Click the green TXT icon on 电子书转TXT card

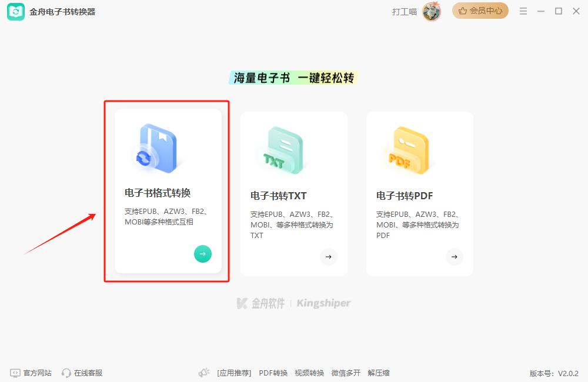click(x=282, y=149)
